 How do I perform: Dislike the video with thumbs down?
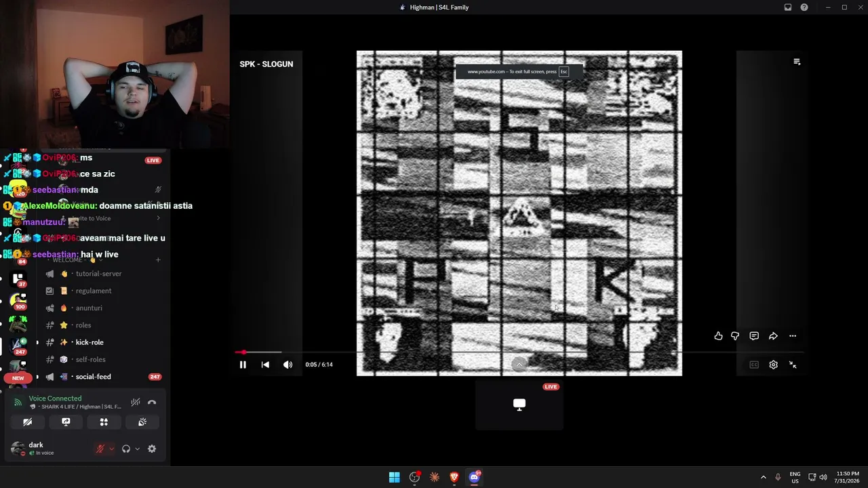point(735,336)
